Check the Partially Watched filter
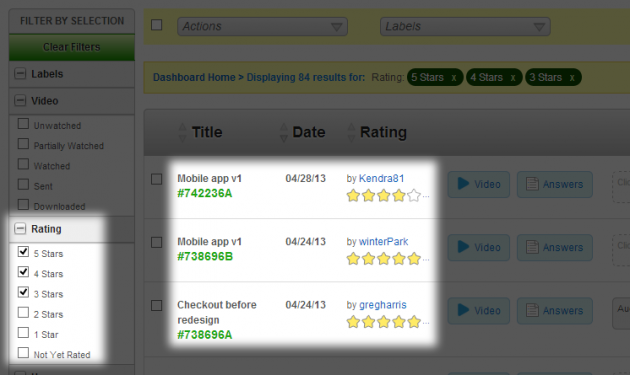Screen dimensions: 630x375 click(x=23, y=144)
